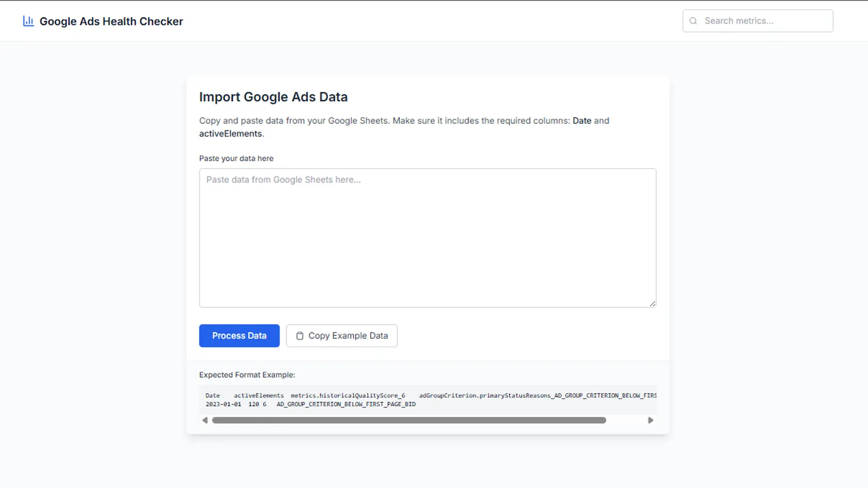Click 'AD_GROUP_CRITERION_BELOW_FIRST_PAGE_BID' value in example
The image size is (868, 488).
click(346, 404)
